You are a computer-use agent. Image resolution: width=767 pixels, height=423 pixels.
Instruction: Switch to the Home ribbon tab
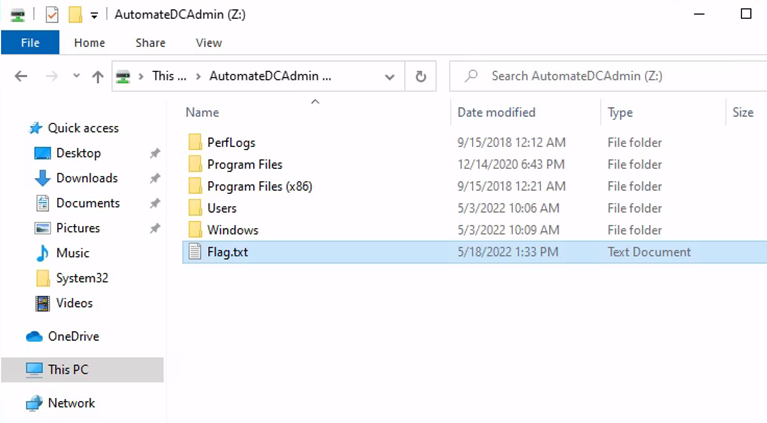point(89,43)
